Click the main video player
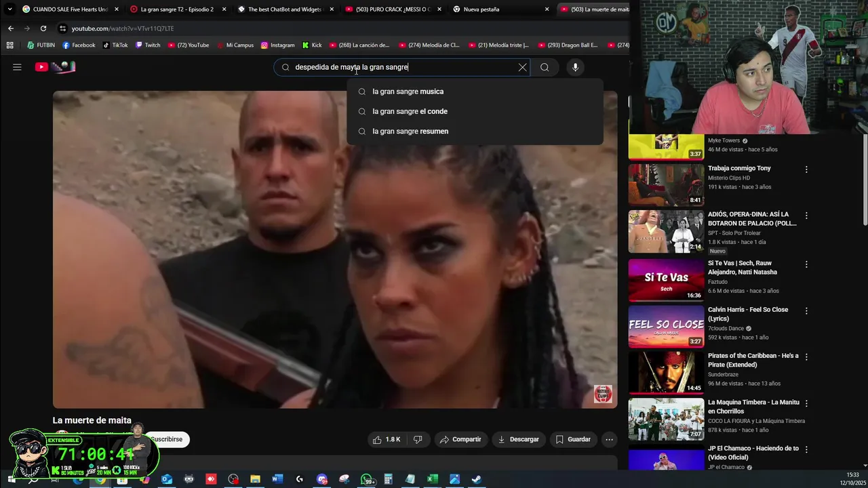This screenshot has width=868, height=488. pos(335,249)
